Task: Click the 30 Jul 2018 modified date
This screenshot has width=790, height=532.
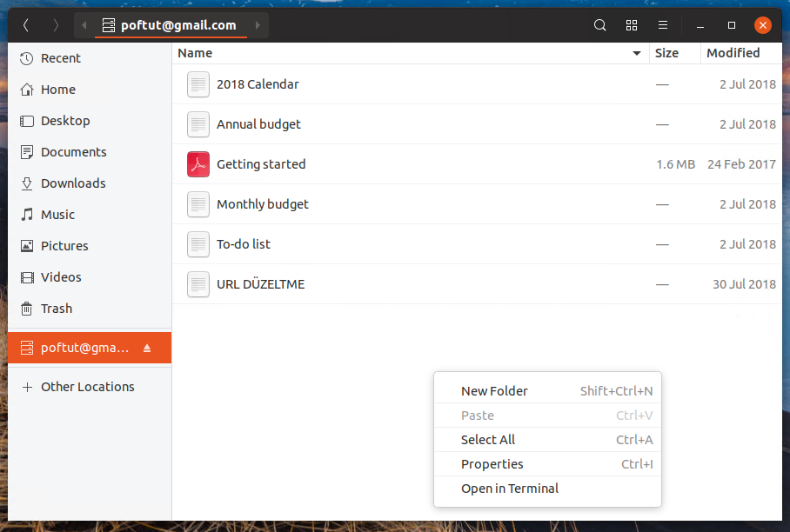Action: point(744,284)
